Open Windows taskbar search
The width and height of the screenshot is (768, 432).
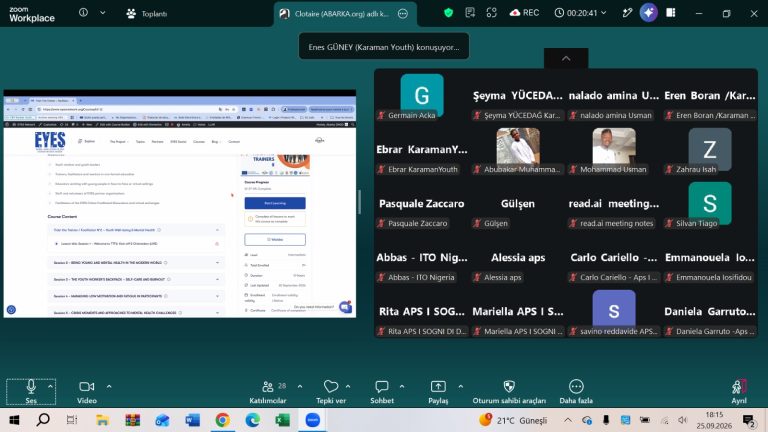tap(43, 420)
